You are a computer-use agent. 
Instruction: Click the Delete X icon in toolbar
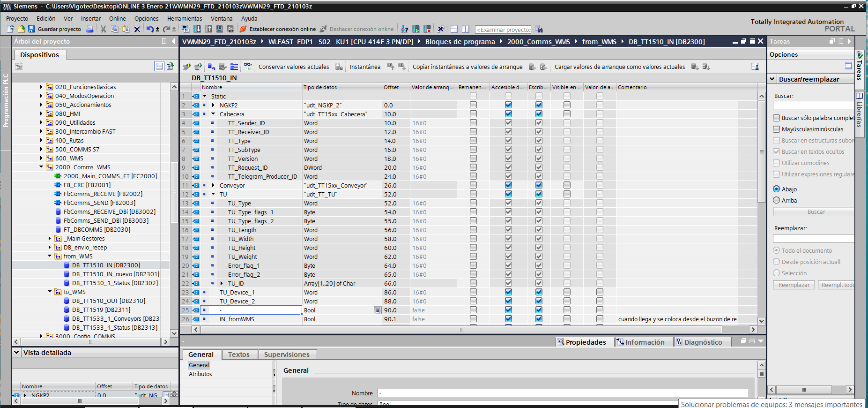(137, 29)
